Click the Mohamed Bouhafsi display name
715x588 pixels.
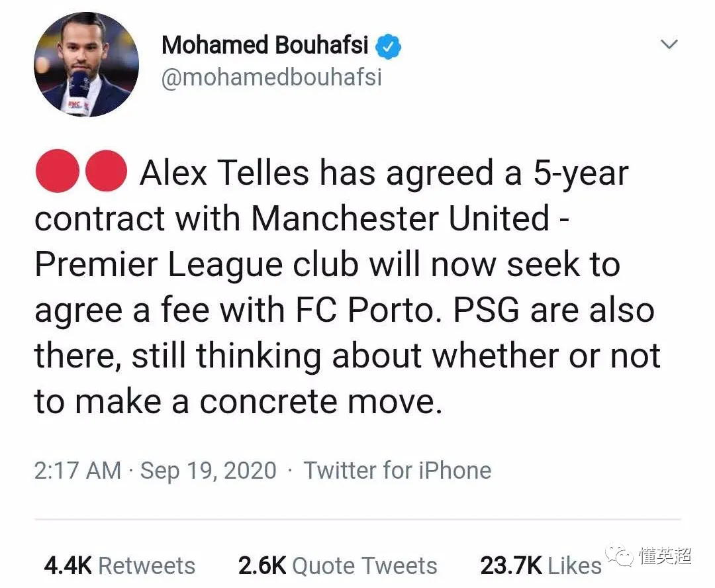[266, 46]
